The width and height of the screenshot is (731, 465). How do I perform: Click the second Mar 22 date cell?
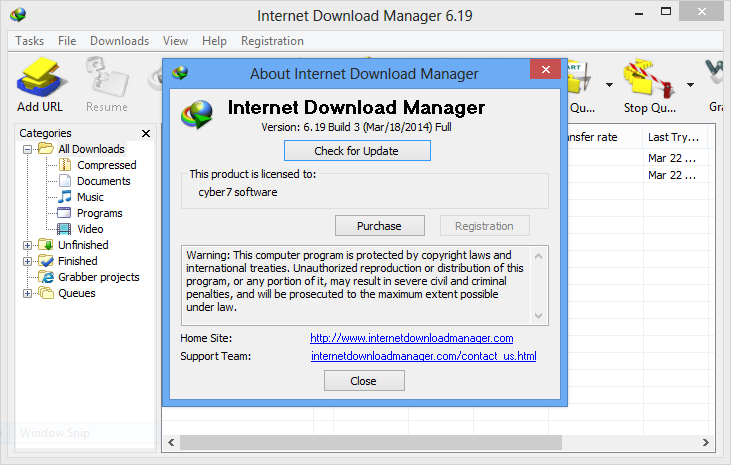(671, 175)
